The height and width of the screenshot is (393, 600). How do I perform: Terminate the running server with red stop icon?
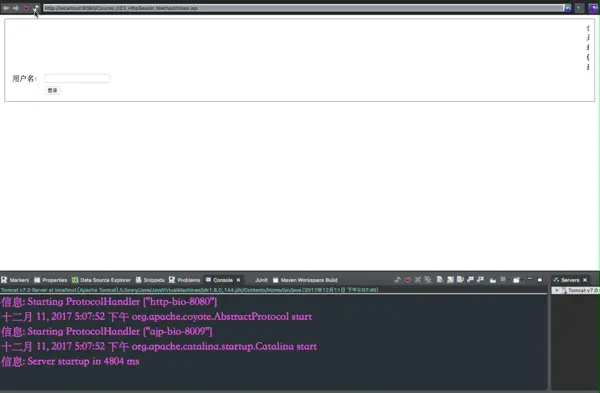pyautogui.click(x=408, y=280)
